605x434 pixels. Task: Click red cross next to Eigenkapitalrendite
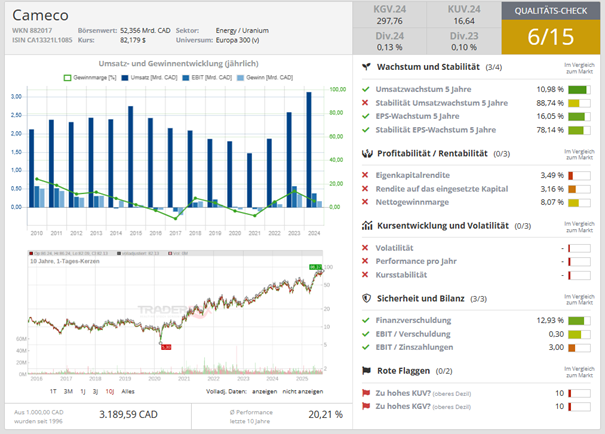pos(365,175)
